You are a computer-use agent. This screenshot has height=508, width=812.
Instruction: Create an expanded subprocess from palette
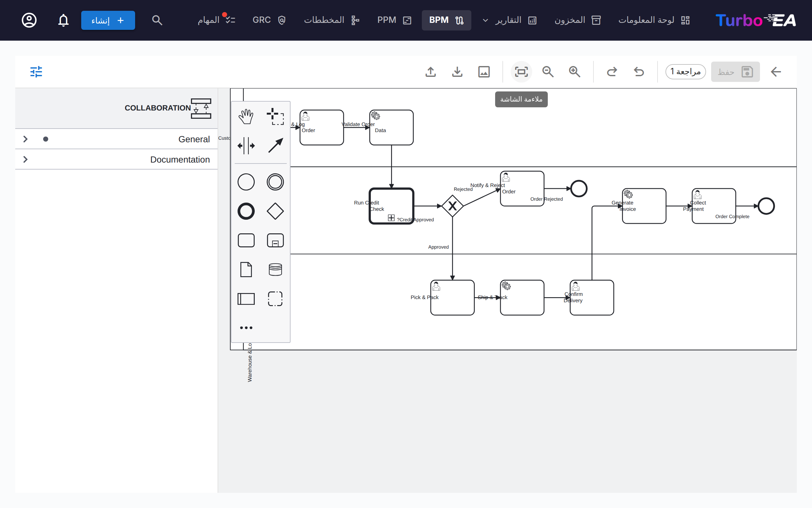click(275, 241)
